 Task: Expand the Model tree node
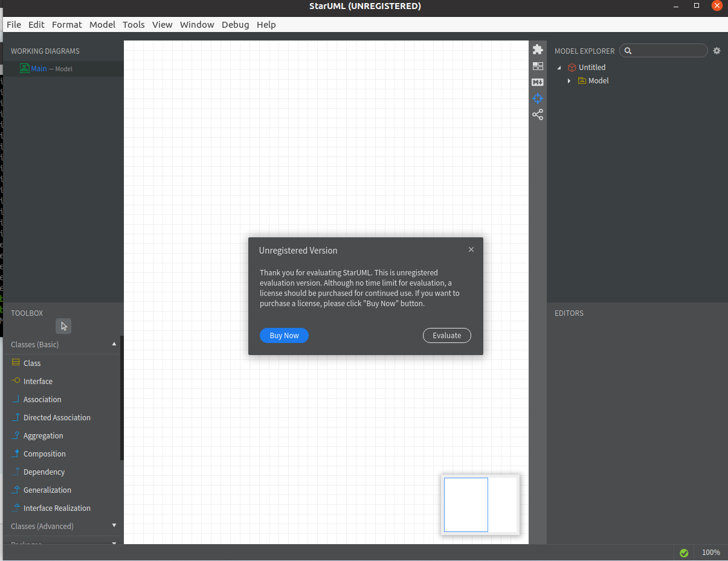click(x=569, y=81)
